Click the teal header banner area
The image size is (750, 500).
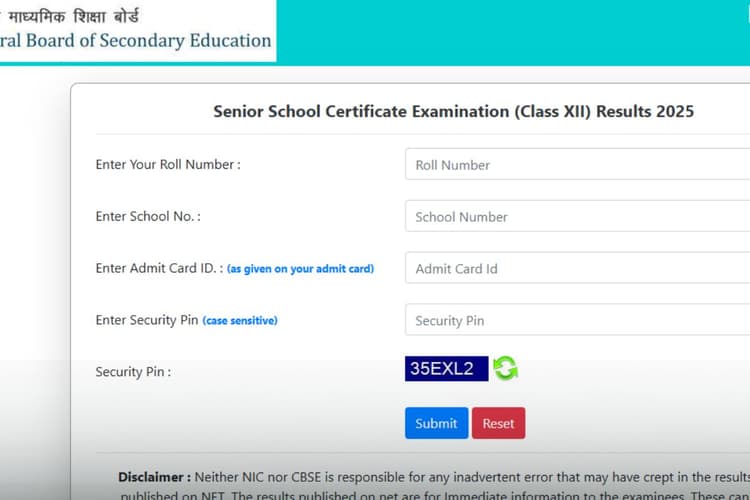[520, 30]
